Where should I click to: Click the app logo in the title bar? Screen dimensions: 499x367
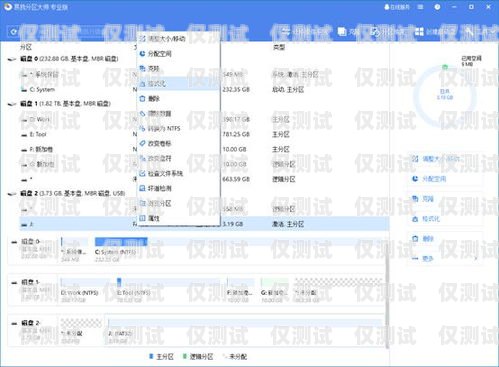click(x=8, y=7)
